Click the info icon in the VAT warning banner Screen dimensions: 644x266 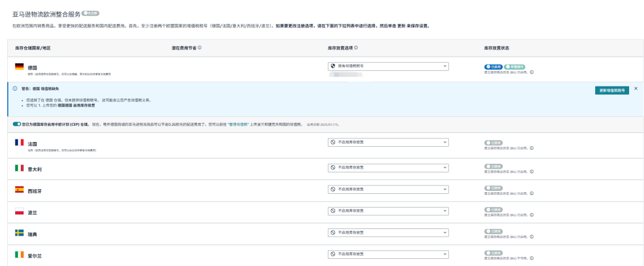click(15, 88)
